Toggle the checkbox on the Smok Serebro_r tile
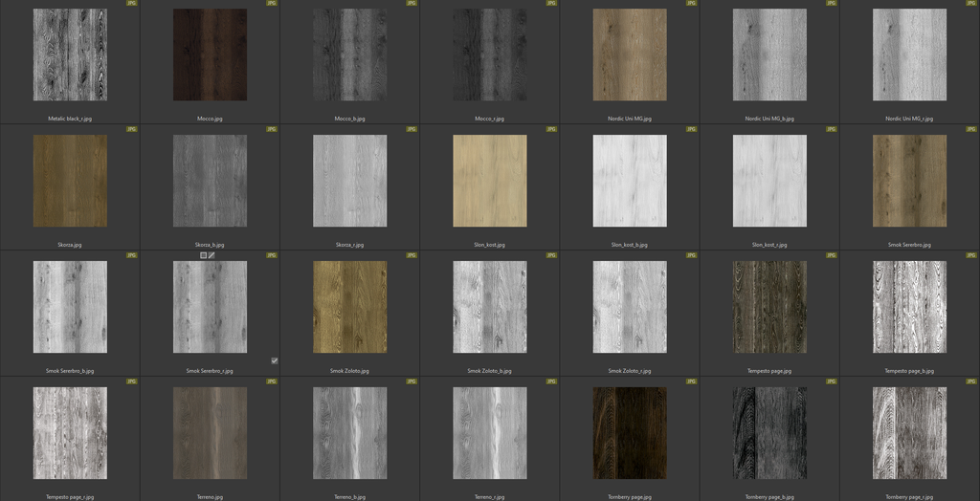 click(275, 360)
